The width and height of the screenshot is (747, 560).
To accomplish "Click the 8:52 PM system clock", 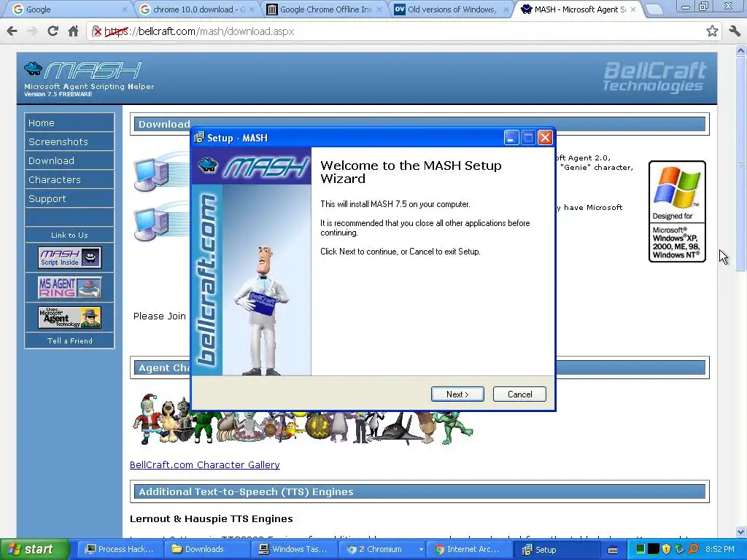I will coord(720,549).
